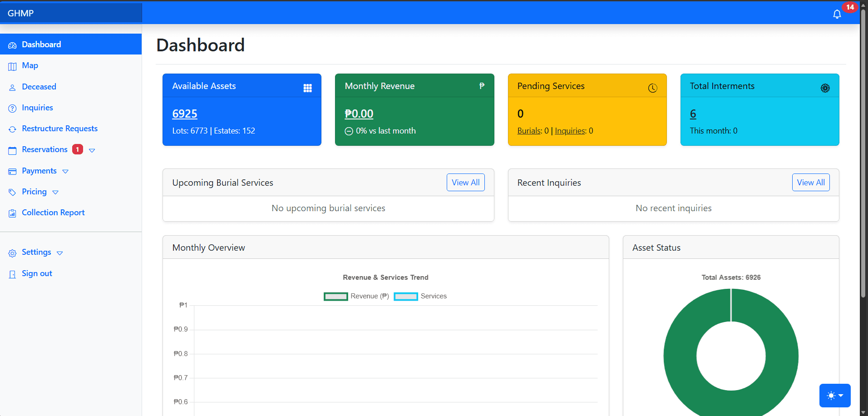Toggle the Revenue (₱) legend series
This screenshot has width=868, height=416.
[335, 297]
